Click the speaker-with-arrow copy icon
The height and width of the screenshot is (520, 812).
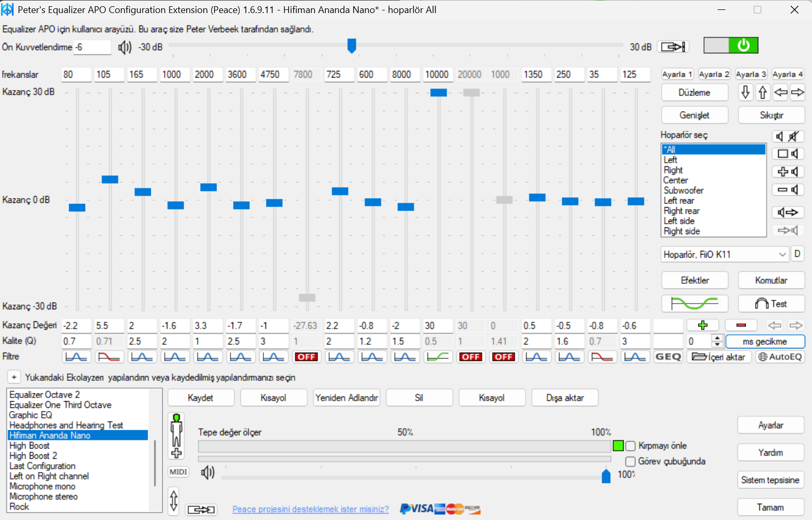point(787,212)
